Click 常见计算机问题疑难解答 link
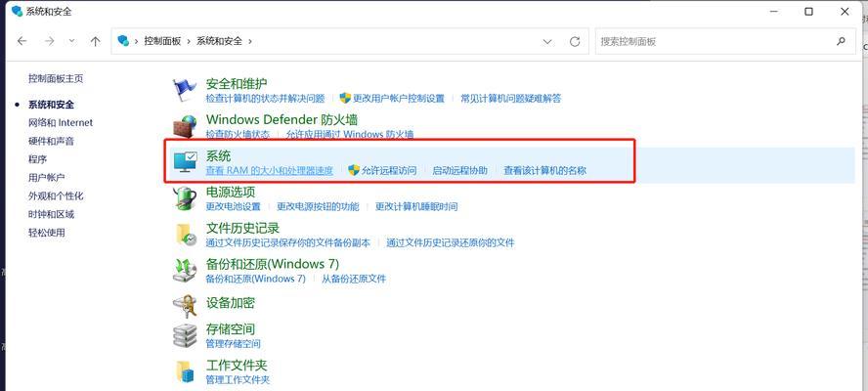868x391 pixels. pyautogui.click(x=511, y=99)
